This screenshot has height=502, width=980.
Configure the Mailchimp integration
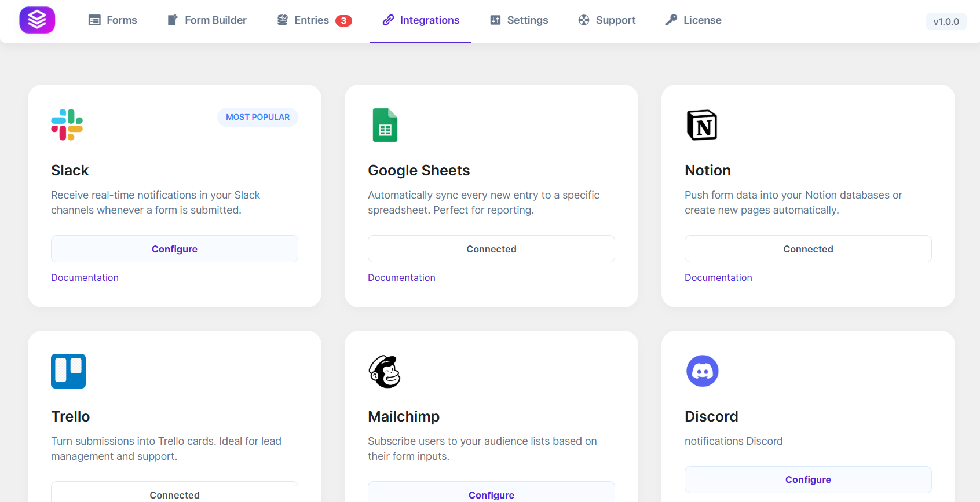[491, 492]
